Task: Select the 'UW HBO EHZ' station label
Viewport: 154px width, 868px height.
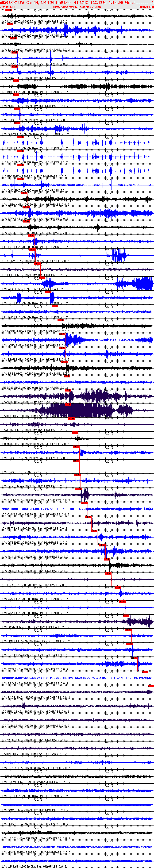Action: pos(11,825)
